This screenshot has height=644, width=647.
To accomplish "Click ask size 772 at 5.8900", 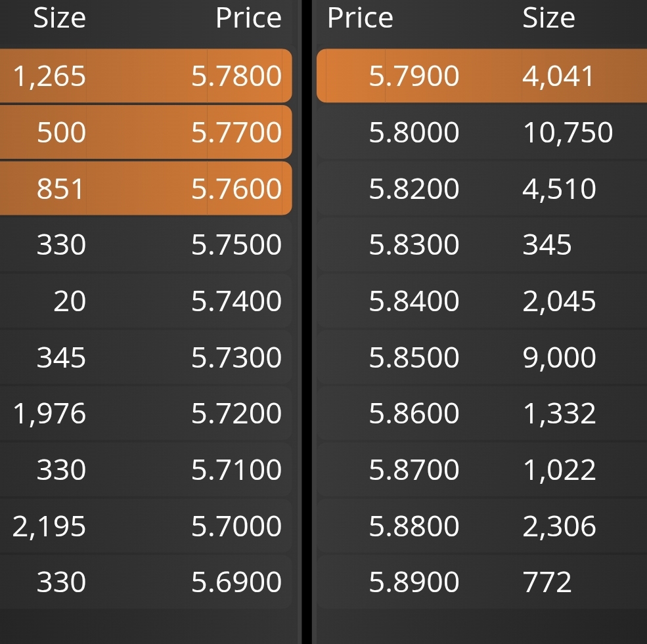I will [547, 582].
